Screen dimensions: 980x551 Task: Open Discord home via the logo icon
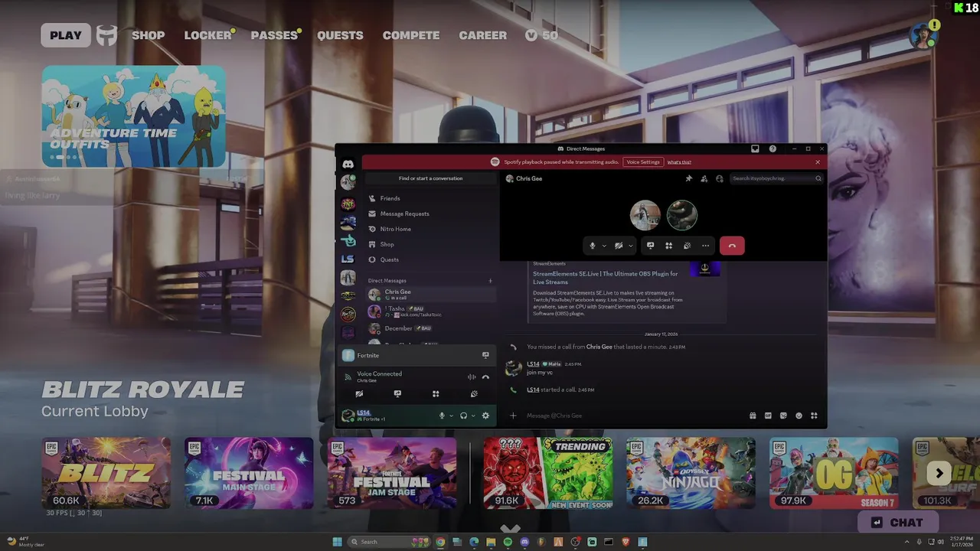348,164
